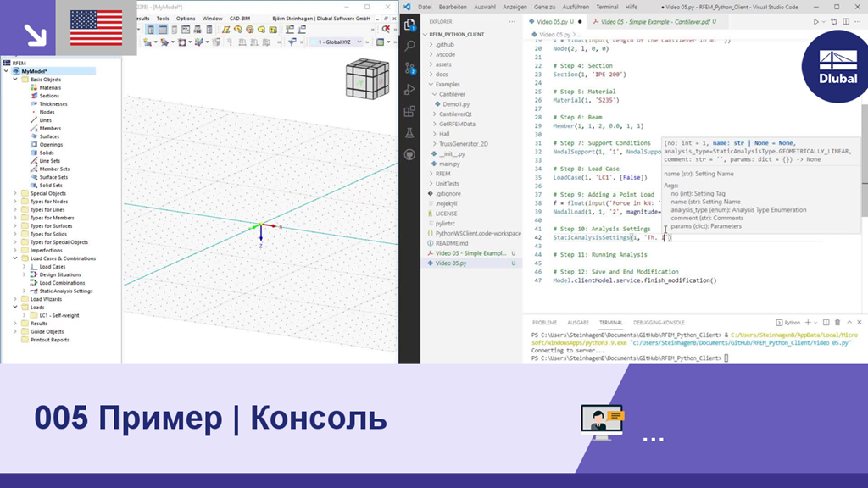Expand the Static Analysis Settings node
Viewport: 868px width, 488px height.
pyautogui.click(x=24, y=291)
